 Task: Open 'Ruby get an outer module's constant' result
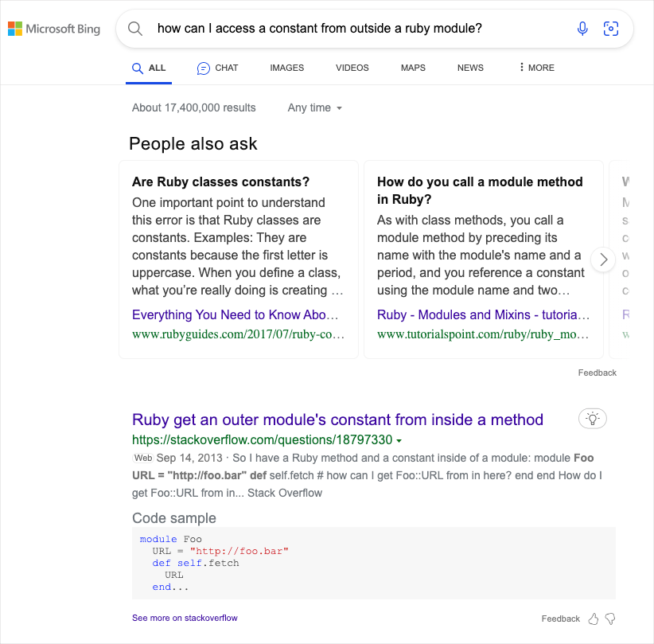coord(337,420)
